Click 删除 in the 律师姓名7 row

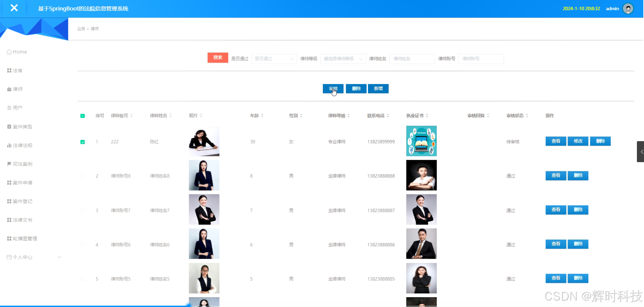click(x=578, y=210)
